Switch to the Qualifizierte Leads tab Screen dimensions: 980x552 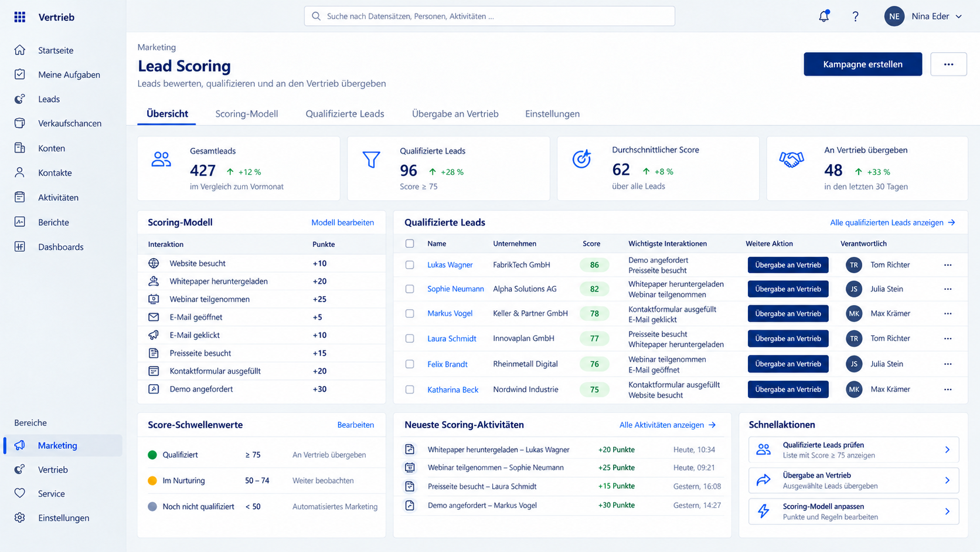point(345,114)
